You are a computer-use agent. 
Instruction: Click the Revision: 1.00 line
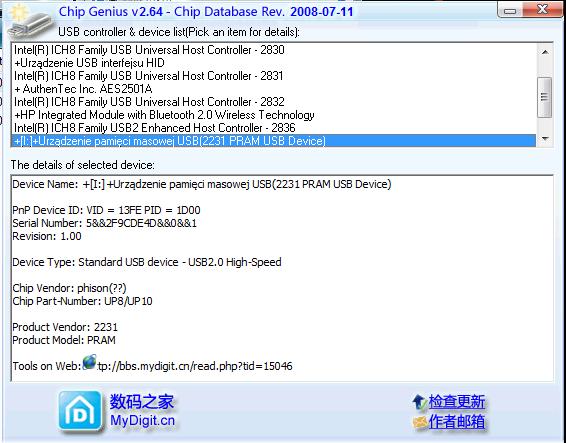tap(47, 236)
